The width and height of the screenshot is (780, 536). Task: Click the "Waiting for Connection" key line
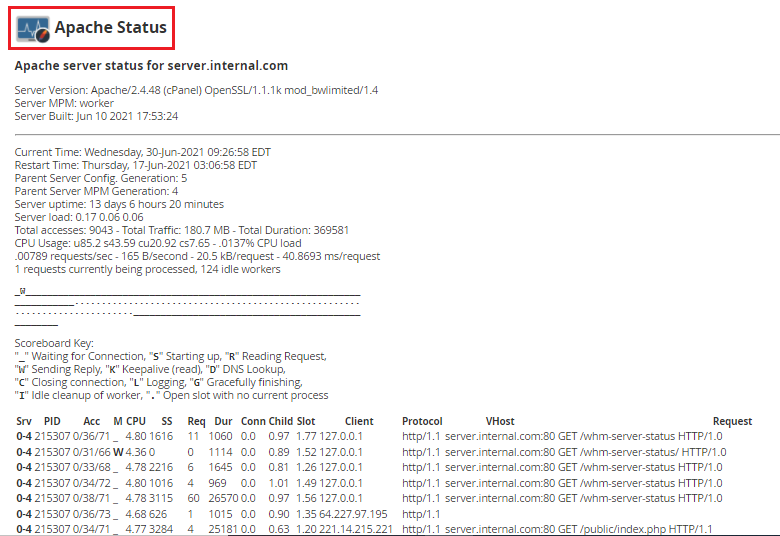(171, 356)
